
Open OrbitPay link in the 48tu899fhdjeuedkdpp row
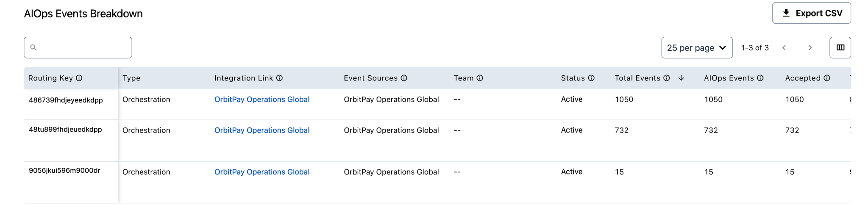click(x=262, y=130)
